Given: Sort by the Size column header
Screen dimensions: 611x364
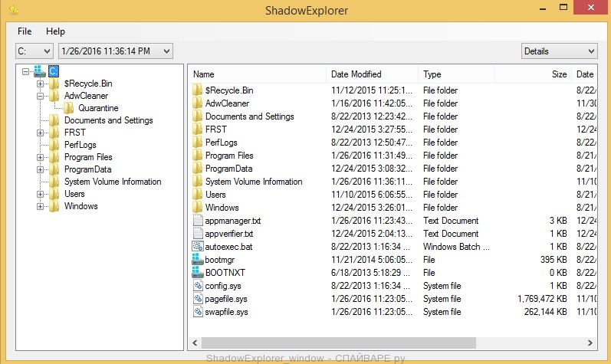Looking at the screenshot, I should click(533, 74).
